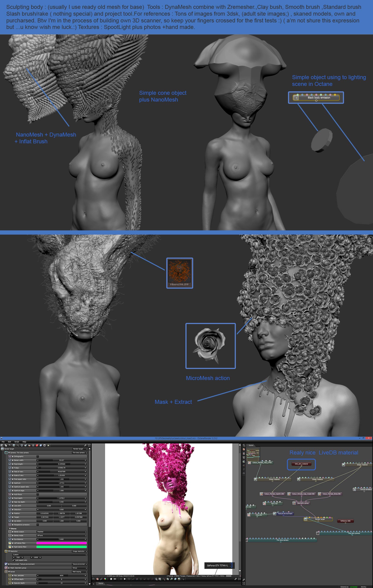The width and height of the screenshot is (373, 588).
Task: Open the Help menu
Action: (24, 442)
